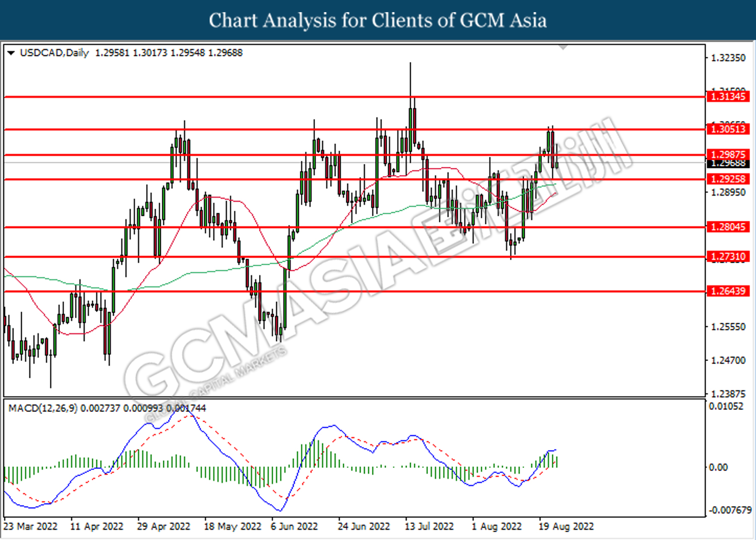Screen dimensions: 756x540
Task: Click the 1.28045 price level label
Action: click(728, 227)
